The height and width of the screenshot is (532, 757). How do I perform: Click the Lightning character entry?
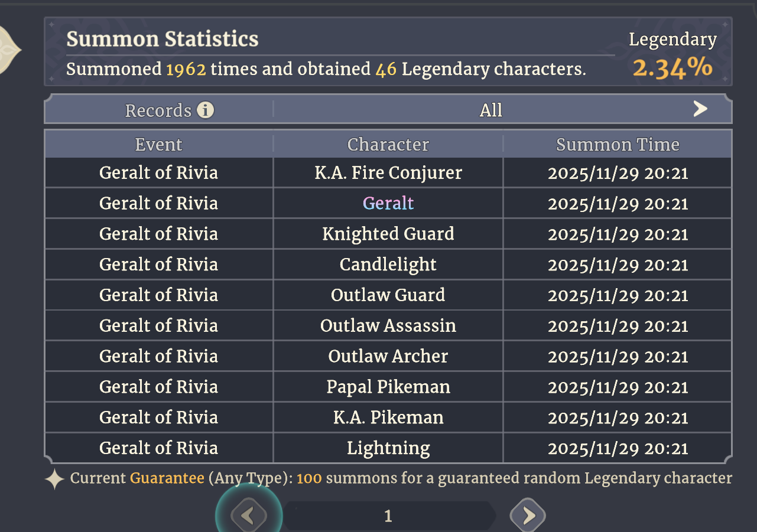tap(388, 448)
